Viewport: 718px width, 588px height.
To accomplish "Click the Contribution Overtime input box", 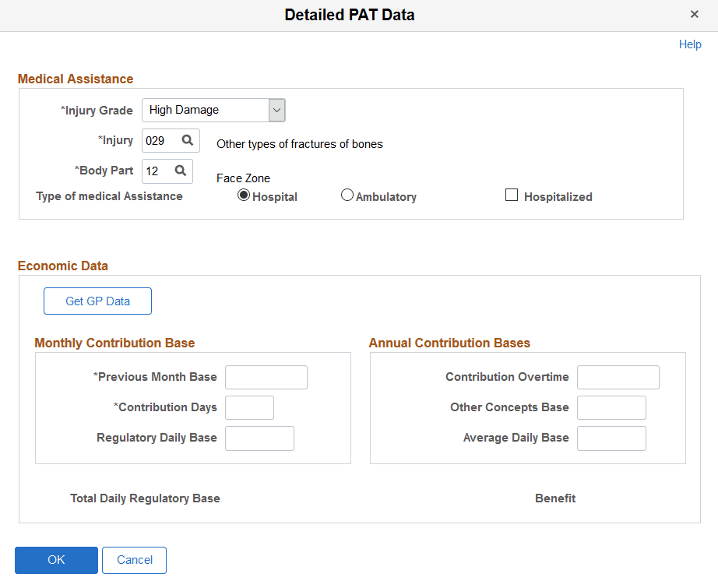I will (618, 377).
